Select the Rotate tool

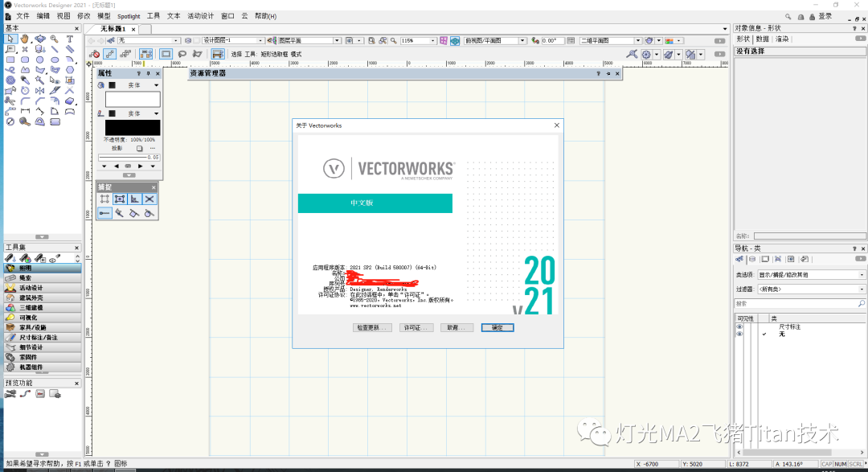(x=25, y=90)
